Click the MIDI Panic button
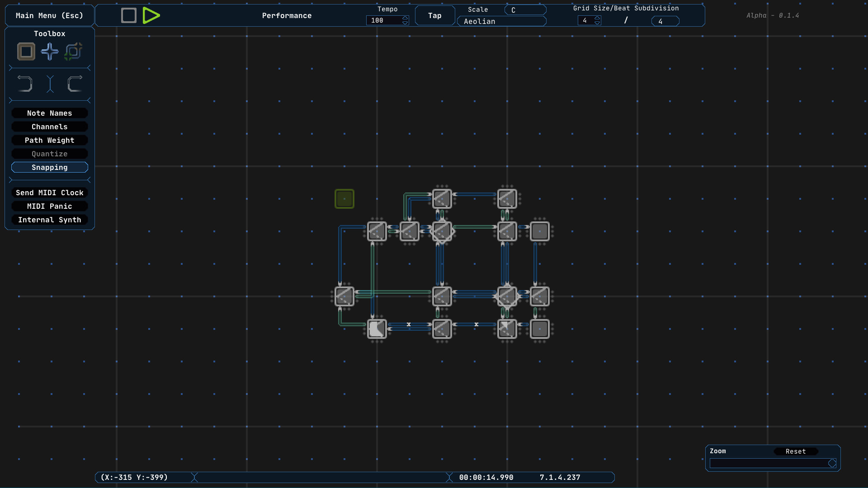The image size is (868, 488). coord(50,206)
